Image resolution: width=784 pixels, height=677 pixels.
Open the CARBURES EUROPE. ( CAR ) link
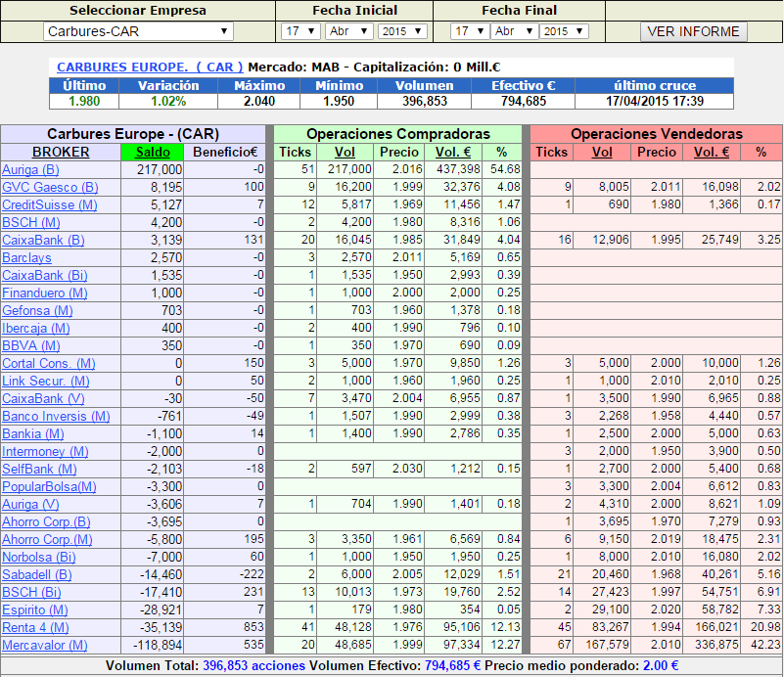click(151, 68)
